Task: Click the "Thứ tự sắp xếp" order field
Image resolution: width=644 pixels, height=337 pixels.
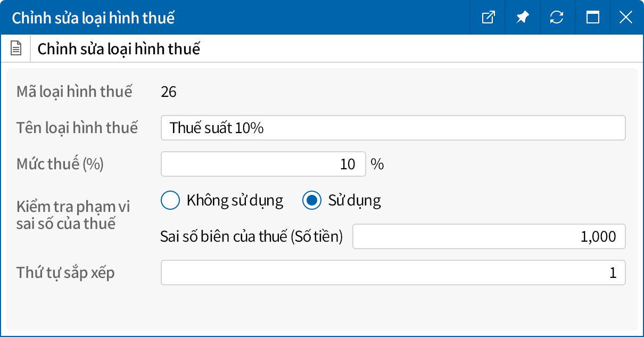Action: pos(393,272)
